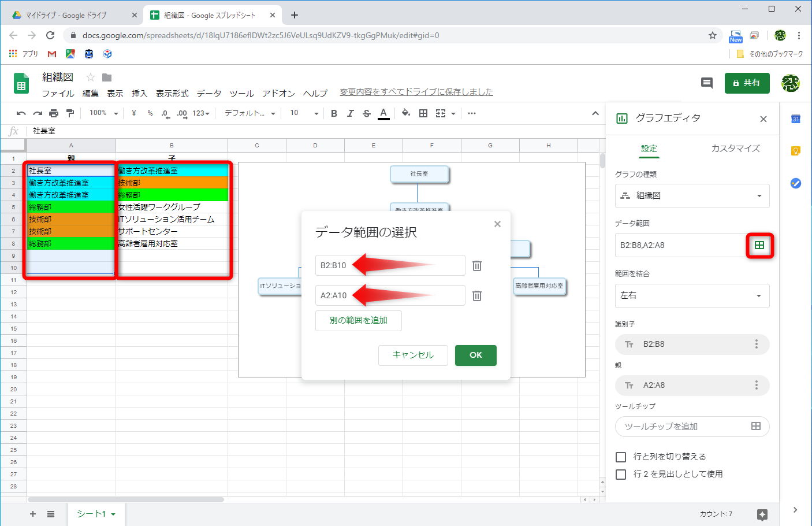Enable the 行と列を切り替える checkbox

coord(621,456)
